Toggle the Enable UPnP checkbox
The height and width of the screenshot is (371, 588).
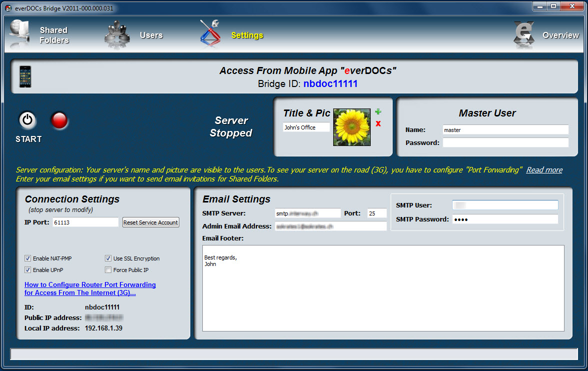[28, 270]
